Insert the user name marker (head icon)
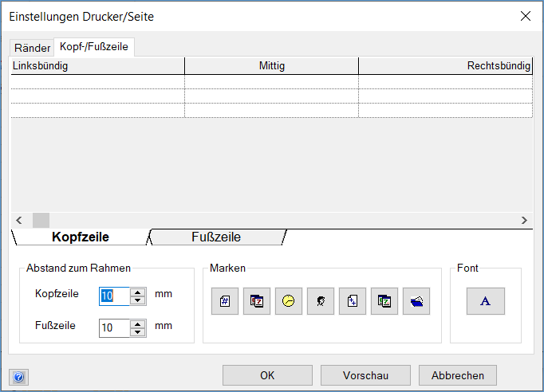The height and width of the screenshot is (392, 544). pos(320,302)
